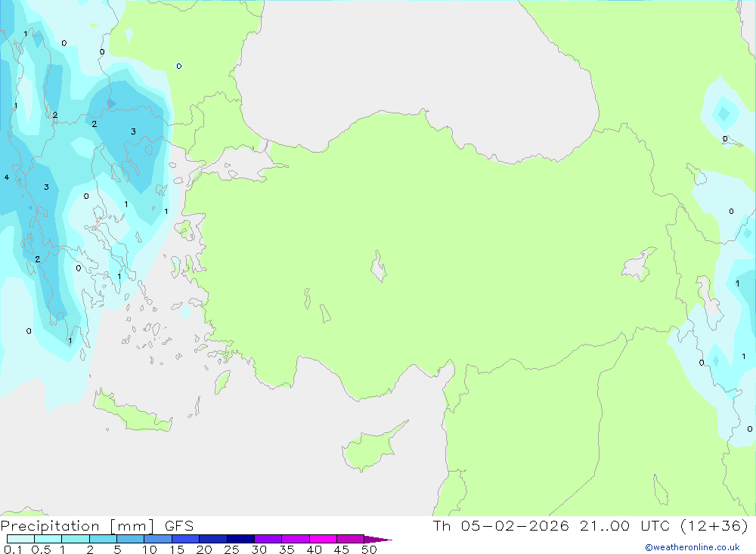The width and height of the screenshot is (756, 554).
Task: Click the 0.5–1 mm legend swatch
Action: click(x=48, y=539)
